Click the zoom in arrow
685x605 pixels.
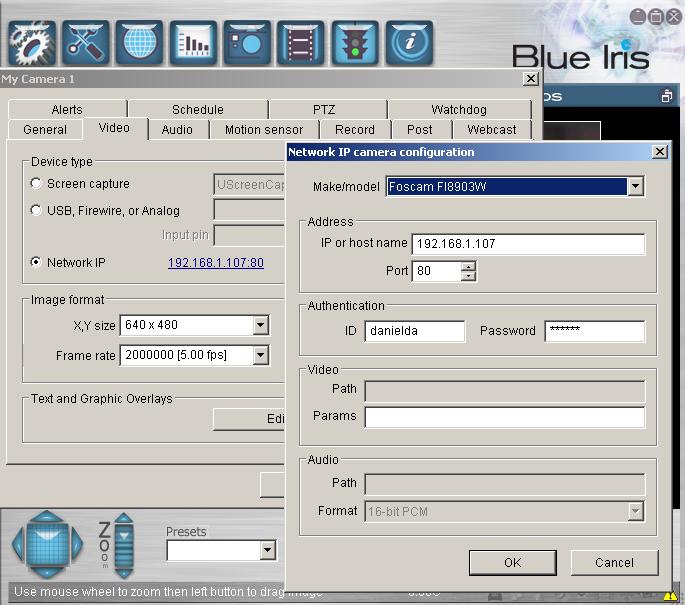tap(124, 519)
